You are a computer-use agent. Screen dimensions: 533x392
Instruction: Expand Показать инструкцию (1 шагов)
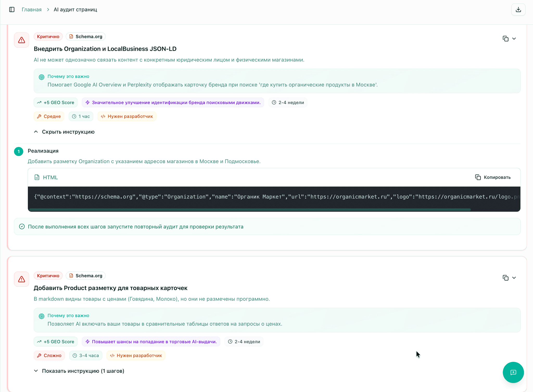coord(79,371)
